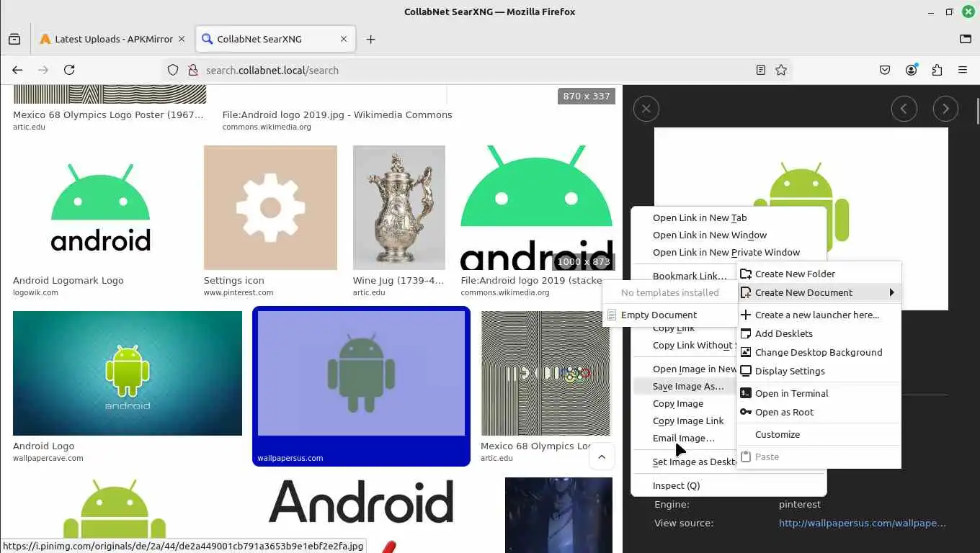Go back to the previous page
Viewport: 980px width, 553px height.
pyautogui.click(x=17, y=70)
